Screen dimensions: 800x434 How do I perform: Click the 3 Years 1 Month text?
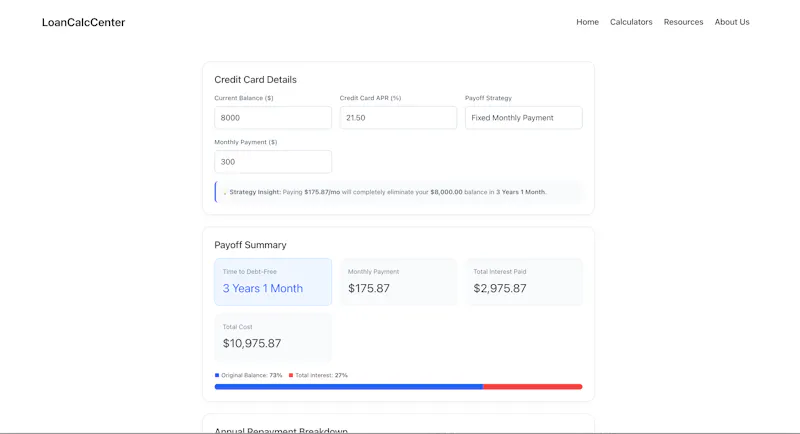click(x=263, y=288)
